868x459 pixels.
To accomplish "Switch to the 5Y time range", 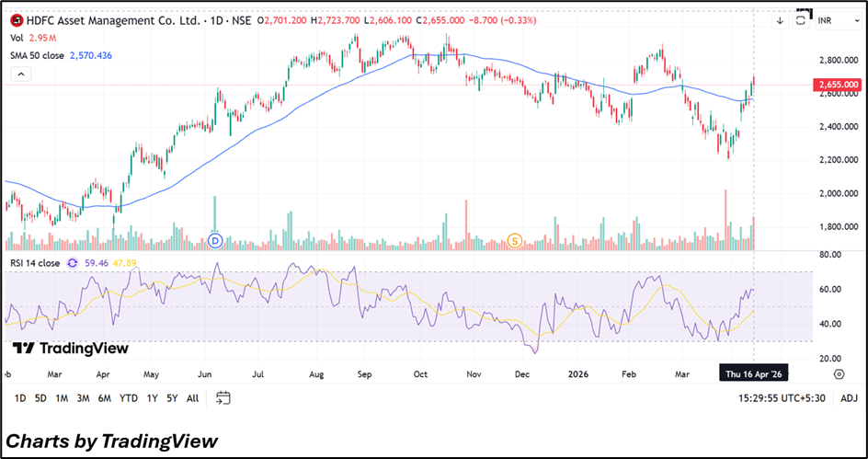I will point(172,398).
